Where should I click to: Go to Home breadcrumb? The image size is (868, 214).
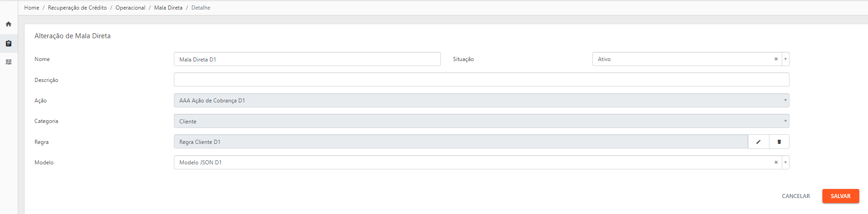click(x=31, y=8)
